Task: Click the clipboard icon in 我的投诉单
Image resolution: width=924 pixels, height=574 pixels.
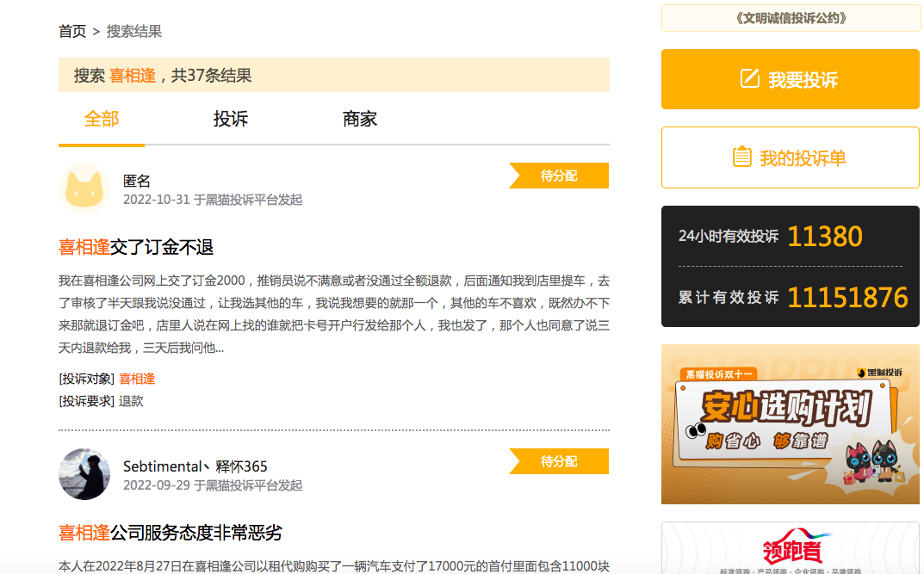Action: (742, 157)
